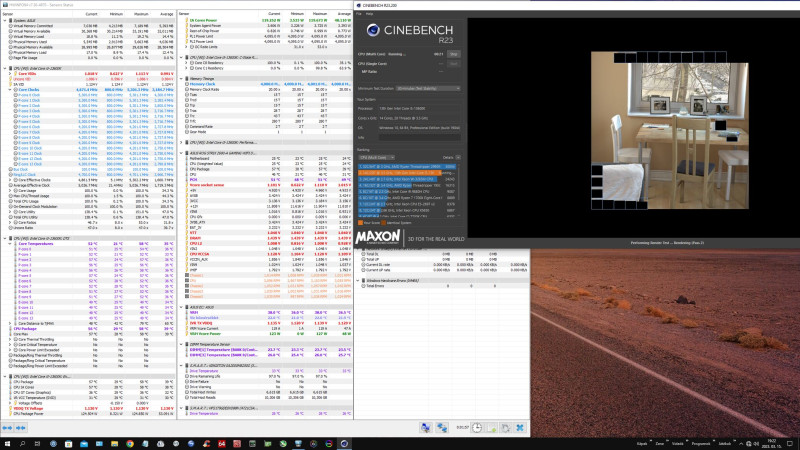Click the CPU Single Core Start button
This screenshot has height=450, width=800.
pos(453,64)
